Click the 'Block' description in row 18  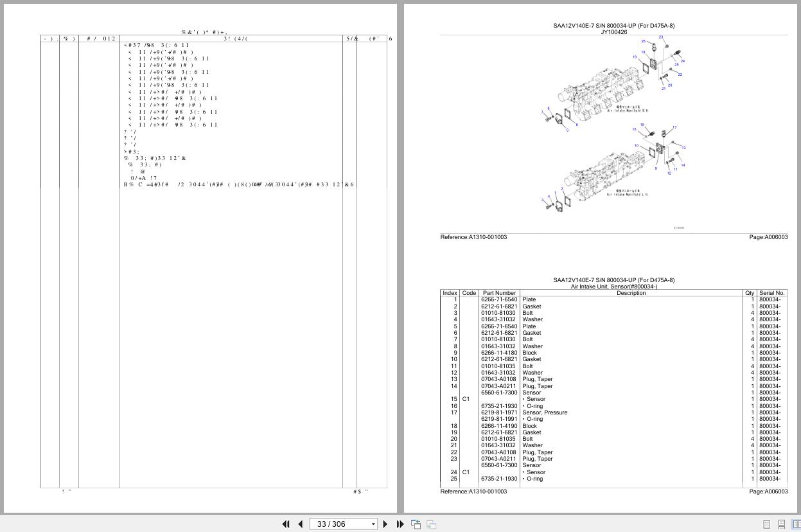(x=529, y=426)
